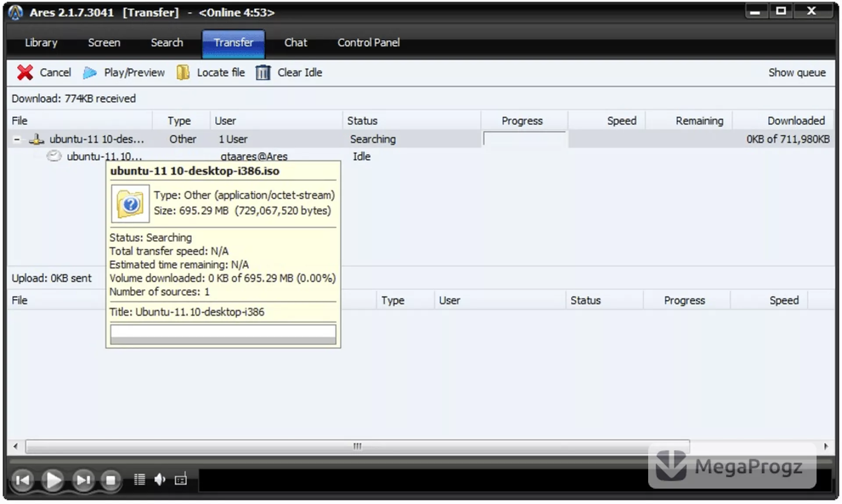842x504 pixels.
Task: Switch to the Screen tab
Action: pos(104,43)
